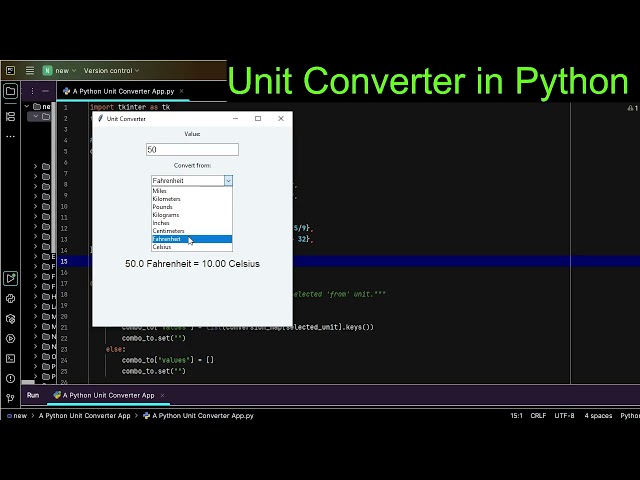Viewport: 640px width, 480px height.
Task: Click 'A Python Unit Converter App' breadcrumb folder
Action: pos(84,416)
